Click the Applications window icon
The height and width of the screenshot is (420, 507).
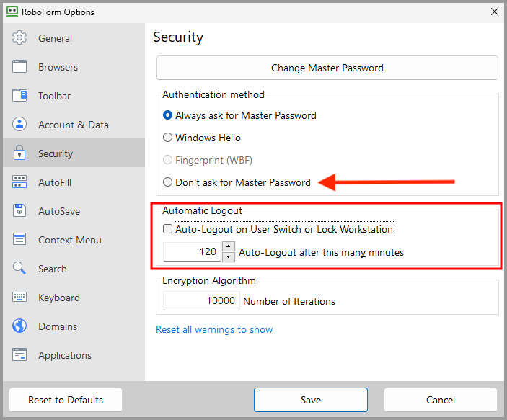(19, 354)
